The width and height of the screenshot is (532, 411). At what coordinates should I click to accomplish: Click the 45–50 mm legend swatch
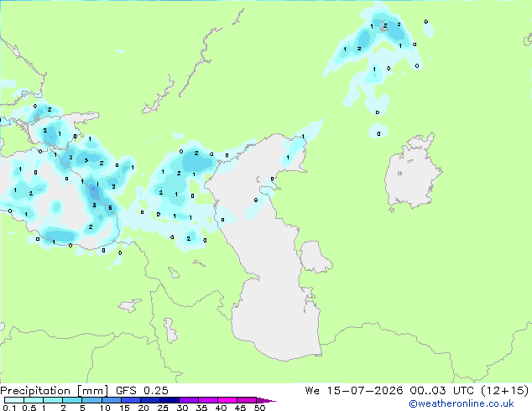tap(247, 400)
